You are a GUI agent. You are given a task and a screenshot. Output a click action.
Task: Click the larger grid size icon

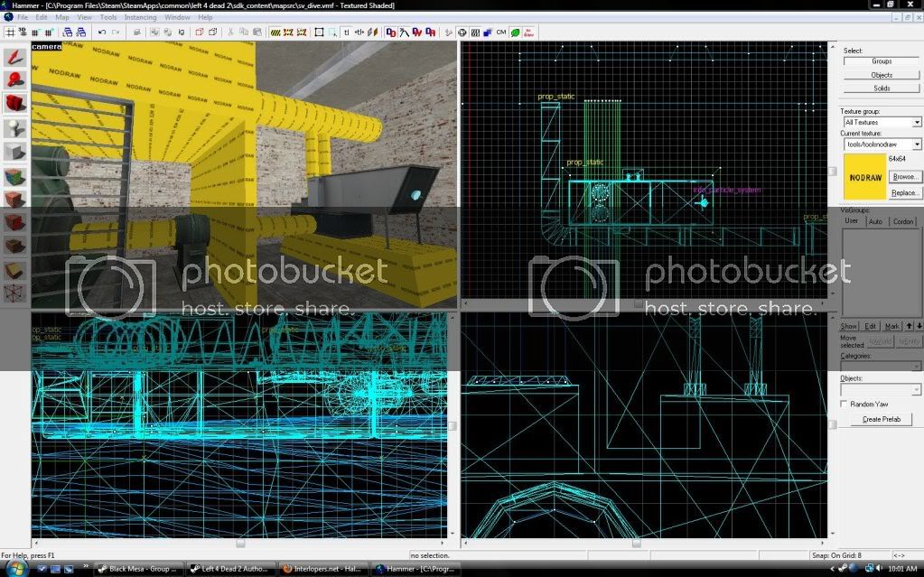(x=48, y=33)
